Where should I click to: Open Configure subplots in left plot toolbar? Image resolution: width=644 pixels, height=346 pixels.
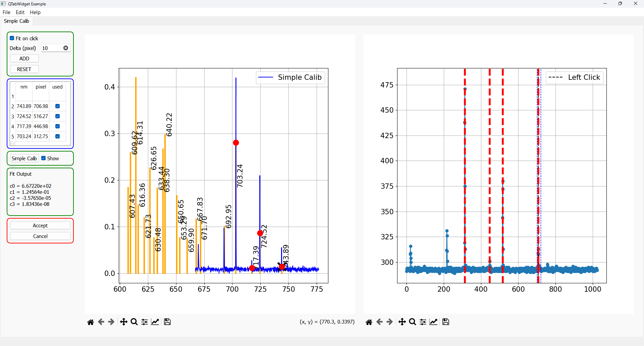tap(145, 322)
